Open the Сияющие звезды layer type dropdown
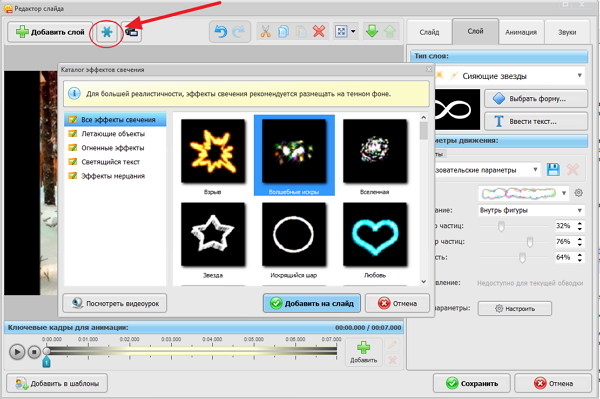This screenshot has width=600, height=399. (x=579, y=75)
